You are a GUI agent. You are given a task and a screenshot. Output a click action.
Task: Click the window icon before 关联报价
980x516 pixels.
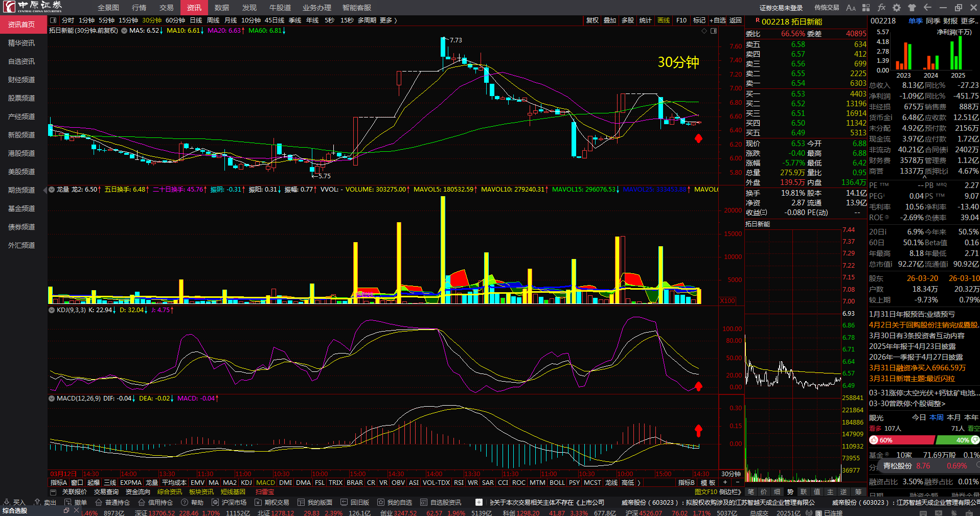(53, 491)
